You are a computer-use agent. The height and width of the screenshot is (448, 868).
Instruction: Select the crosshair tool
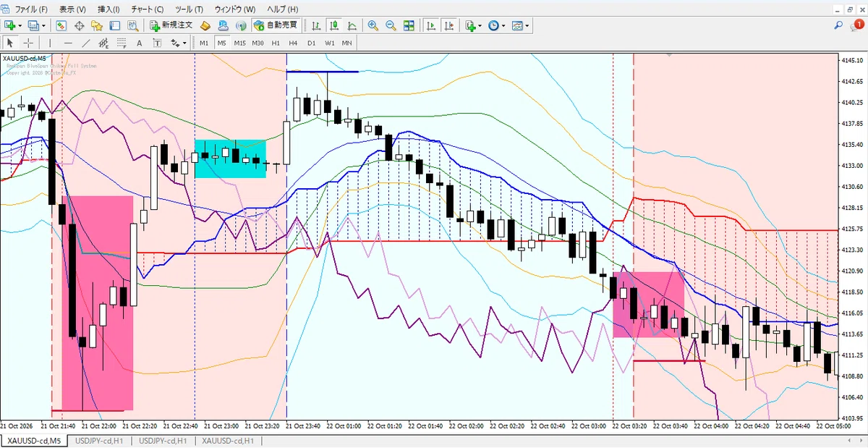[27, 43]
